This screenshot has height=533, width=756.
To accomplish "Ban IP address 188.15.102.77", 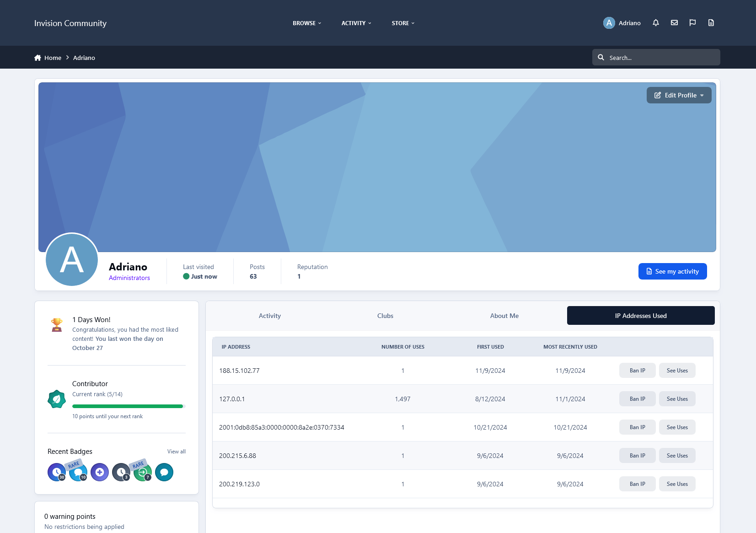I will (x=637, y=371).
